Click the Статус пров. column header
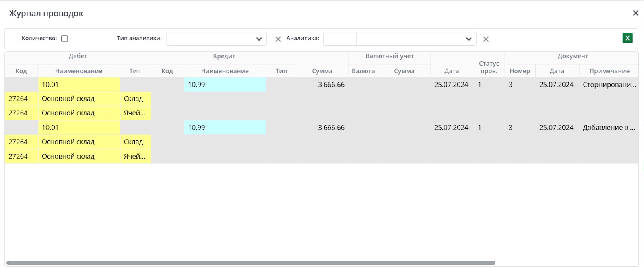This screenshot has width=644, height=268. 489,67
